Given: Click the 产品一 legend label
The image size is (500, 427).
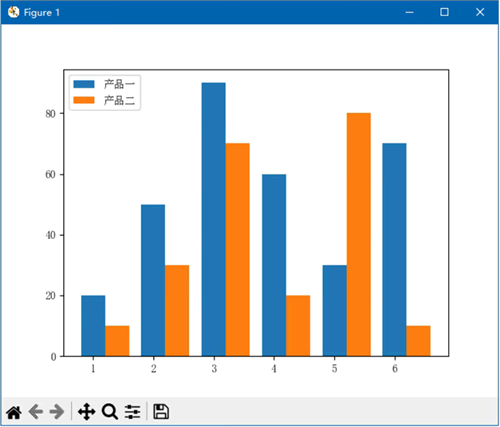Looking at the screenshot, I should (x=119, y=84).
